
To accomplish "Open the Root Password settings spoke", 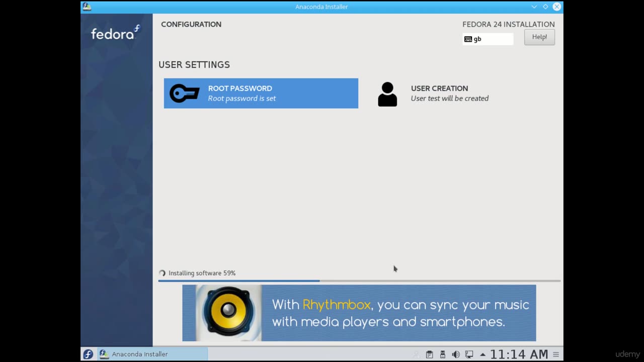I will click(x=261, y=93).
